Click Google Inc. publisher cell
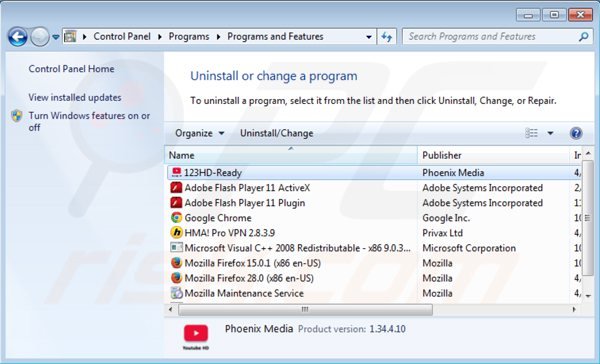The height and width of the screenshot is (364, 600). click(x=446, y=218)
